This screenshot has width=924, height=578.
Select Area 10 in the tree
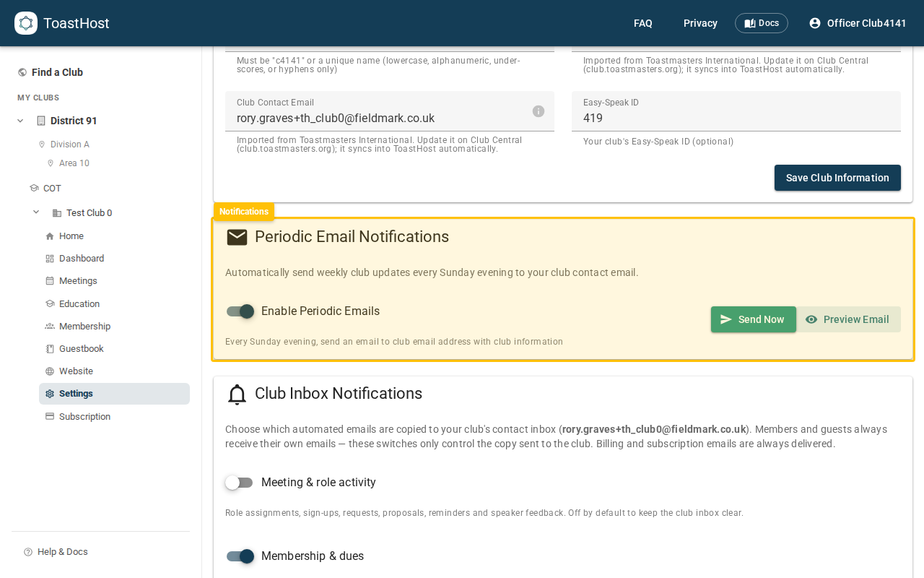[74, 163]
